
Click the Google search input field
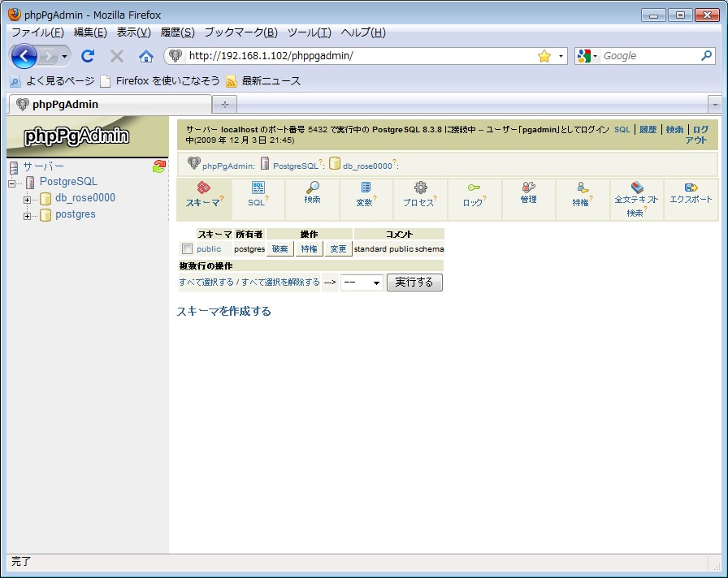pyautogui.click(x=650, y=56)
